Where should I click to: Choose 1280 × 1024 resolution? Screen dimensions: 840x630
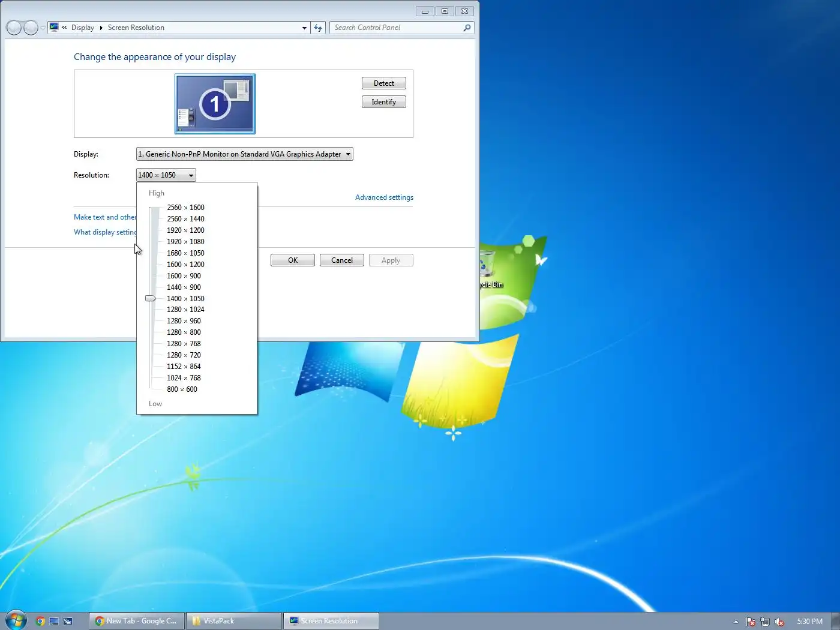(x=185, y=310)
